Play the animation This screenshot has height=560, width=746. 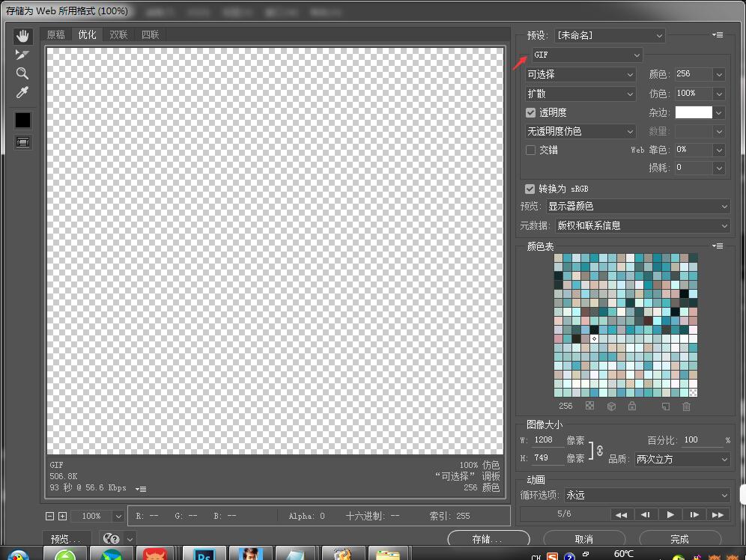click(x=670, y=514)
